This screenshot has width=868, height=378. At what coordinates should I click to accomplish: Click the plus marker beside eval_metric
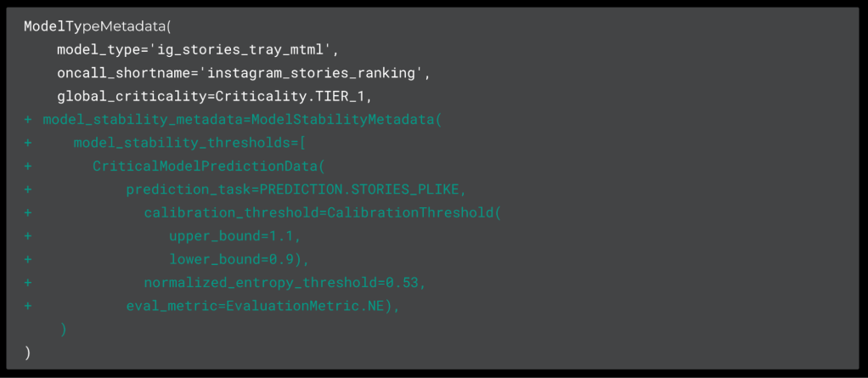point(28,306)
